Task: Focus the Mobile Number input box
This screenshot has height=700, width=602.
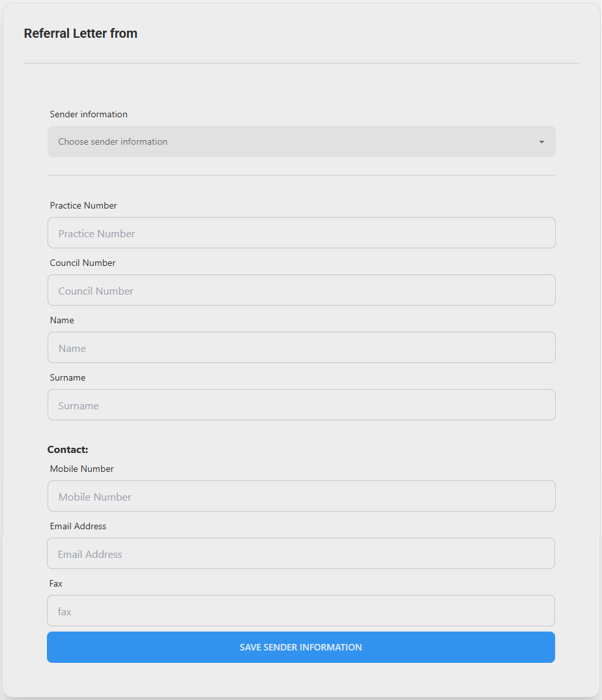Action: pos(301,496)
